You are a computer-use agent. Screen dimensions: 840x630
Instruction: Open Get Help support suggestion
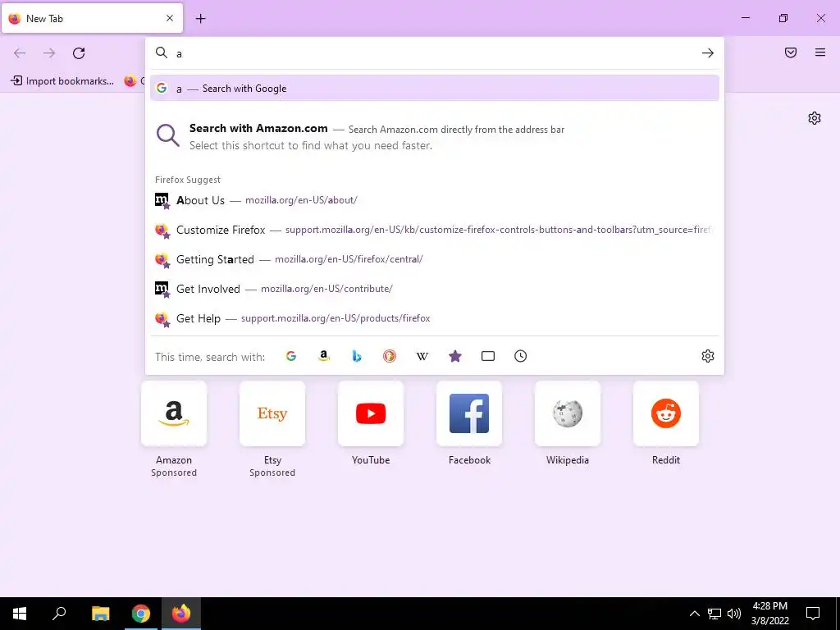coord(435,318)
